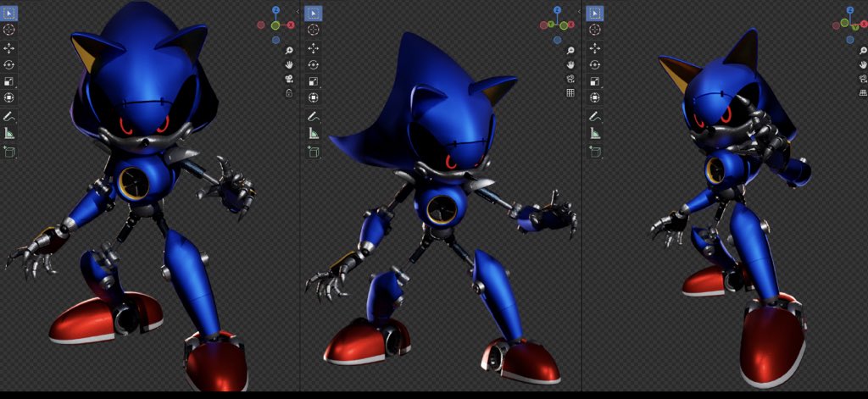
Task: Activate Select Box tool in right viewport
Action: 595,13
